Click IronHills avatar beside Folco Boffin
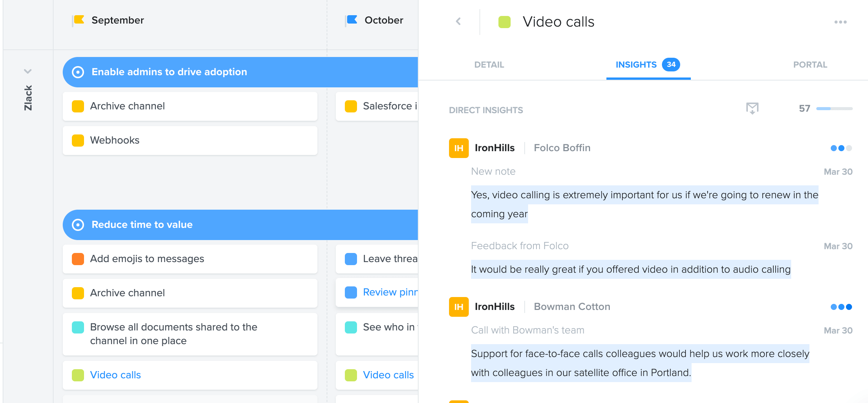868x403 pixels. [x=459, y=148]
